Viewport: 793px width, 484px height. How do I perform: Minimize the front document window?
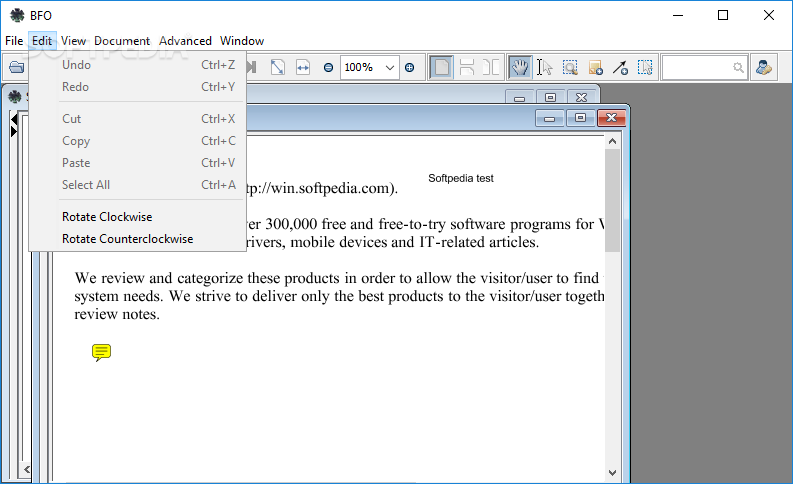(550, 118)
